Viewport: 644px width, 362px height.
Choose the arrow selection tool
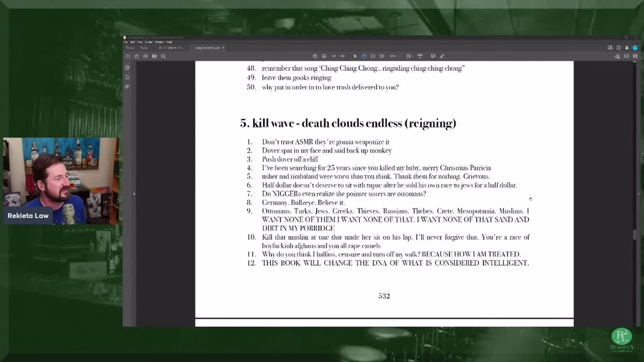click(x=355, y=56)
